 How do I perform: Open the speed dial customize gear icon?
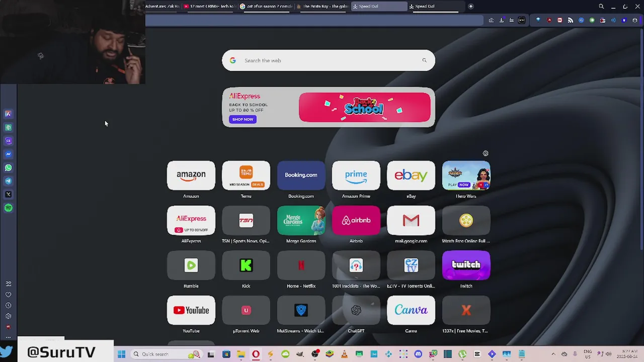tap(486, 153)
